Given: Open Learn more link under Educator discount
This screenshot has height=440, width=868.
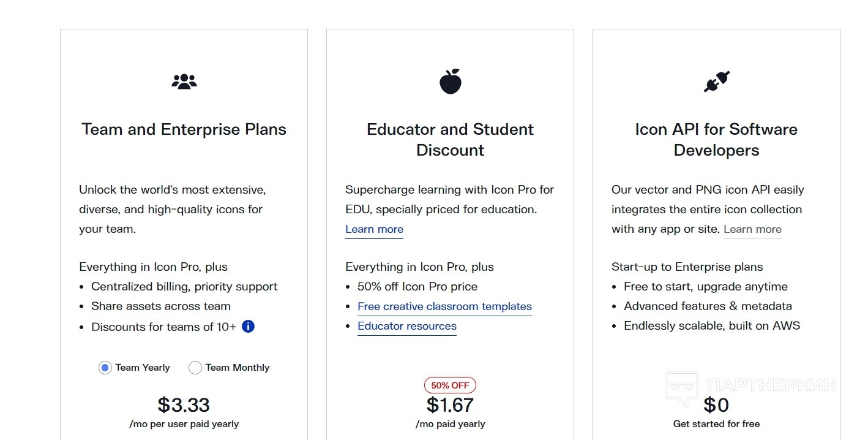Looking at the screenshot, I should point(374,229).
